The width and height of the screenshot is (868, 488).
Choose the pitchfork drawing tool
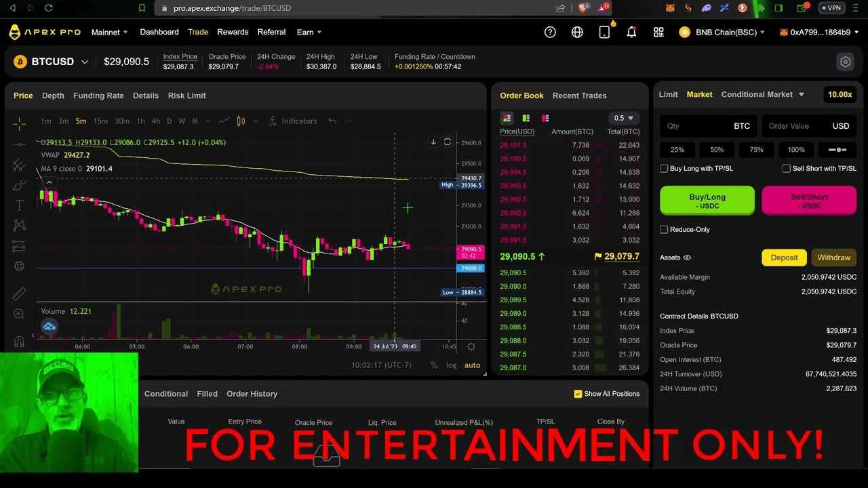pos(19,165)
